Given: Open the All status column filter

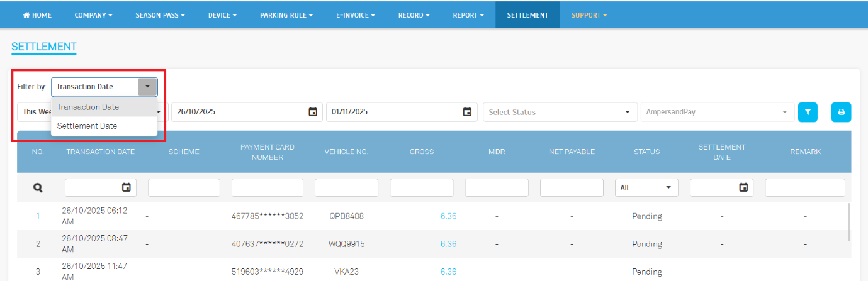Looking at the screenshot, I should (646, 187).
